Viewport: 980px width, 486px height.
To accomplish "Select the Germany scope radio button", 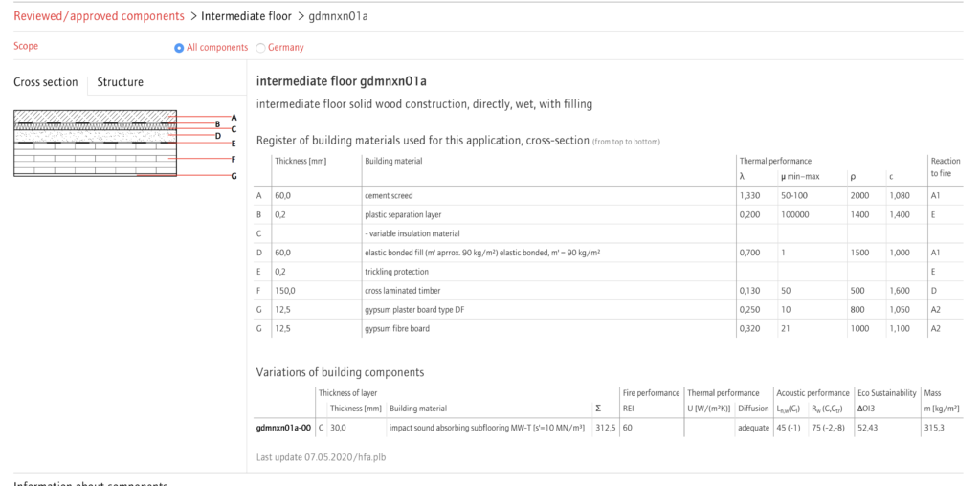I will click(x=260, y=48).
